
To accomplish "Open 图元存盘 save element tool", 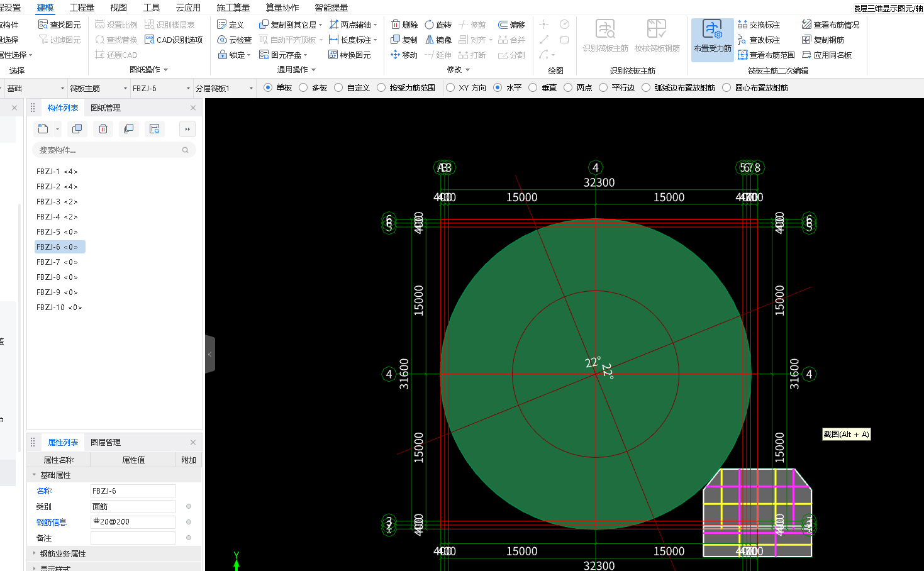I will click(283, 55).
